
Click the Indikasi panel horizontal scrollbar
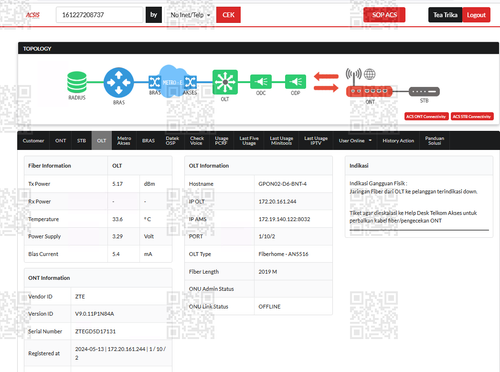click(419, 230)
